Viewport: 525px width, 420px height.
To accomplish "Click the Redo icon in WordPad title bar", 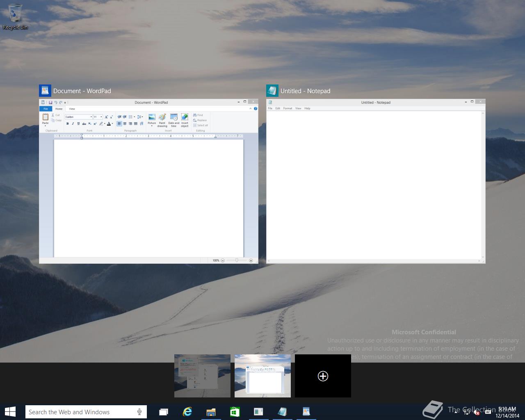I will tap(60, 103).
